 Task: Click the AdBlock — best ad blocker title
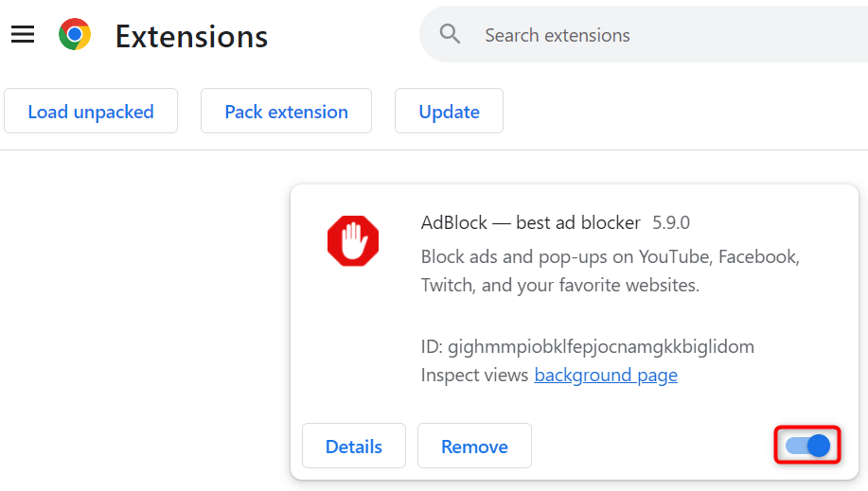coord(530,223)
